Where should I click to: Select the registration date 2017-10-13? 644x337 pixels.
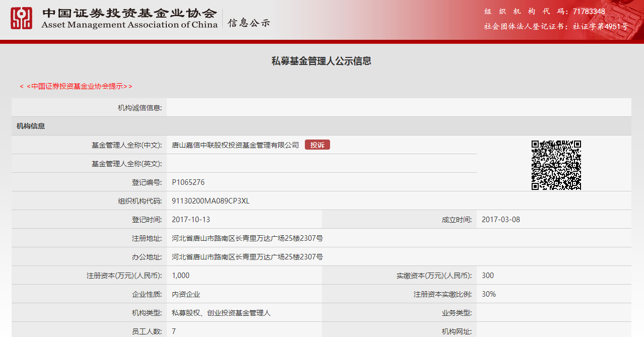191,220
